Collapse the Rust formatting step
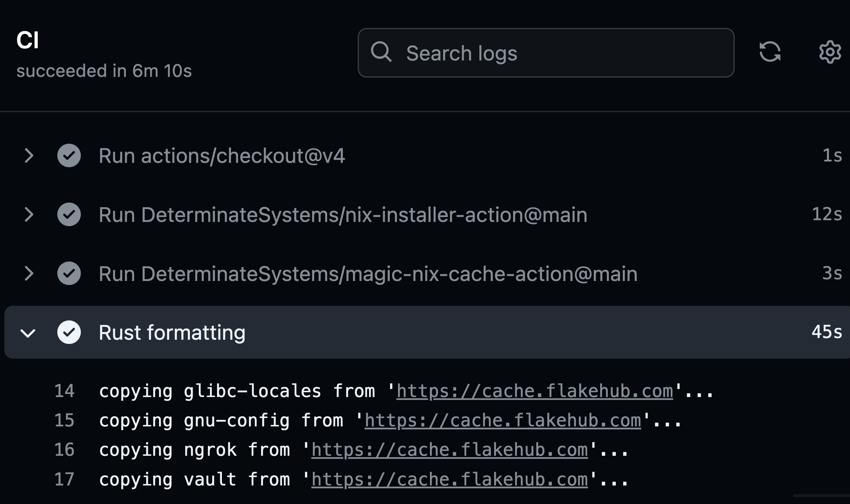The image size is (850, 504). pos(28,333)
